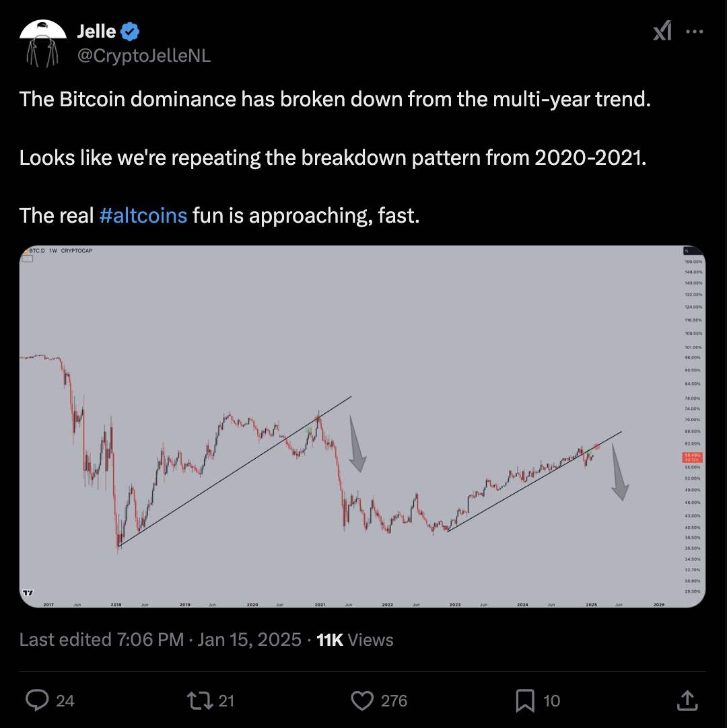
Task: Click the Jelle display name
Action: point(96,31)
